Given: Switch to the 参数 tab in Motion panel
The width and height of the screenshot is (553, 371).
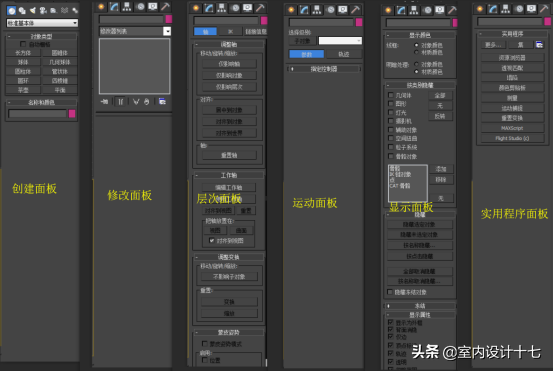Looking at the screenshot, I should click(x=306, y=54).
